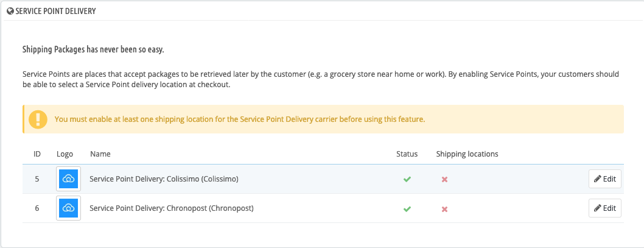Click the globe icon beside Service Point Delivery
This screenshot has height=248, width=644.
pyautogui.click(x=10, y=11)
